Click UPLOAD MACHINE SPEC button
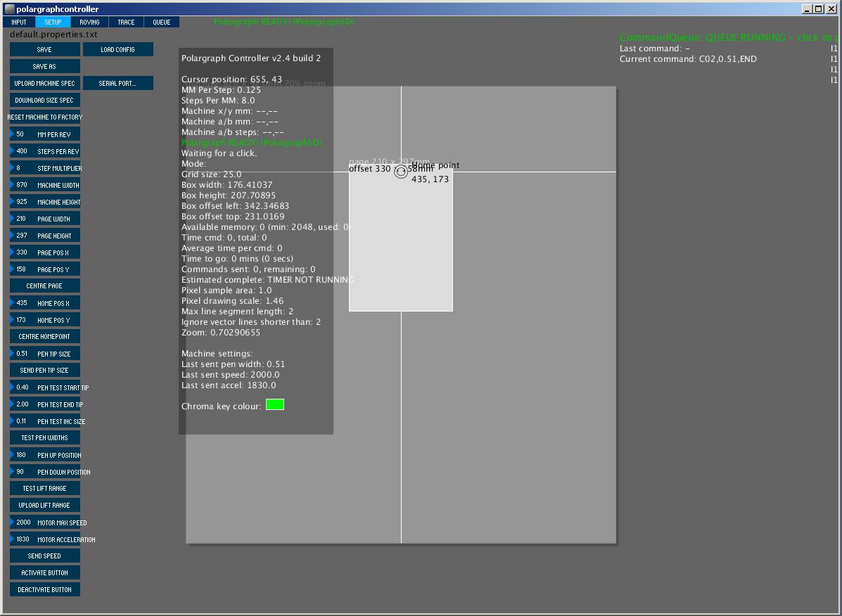Screen dimensions: 842x616 44,83
